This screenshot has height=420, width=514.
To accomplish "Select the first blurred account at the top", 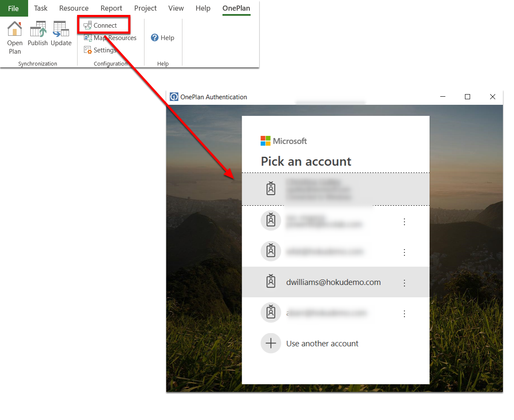I will point(336,189).
